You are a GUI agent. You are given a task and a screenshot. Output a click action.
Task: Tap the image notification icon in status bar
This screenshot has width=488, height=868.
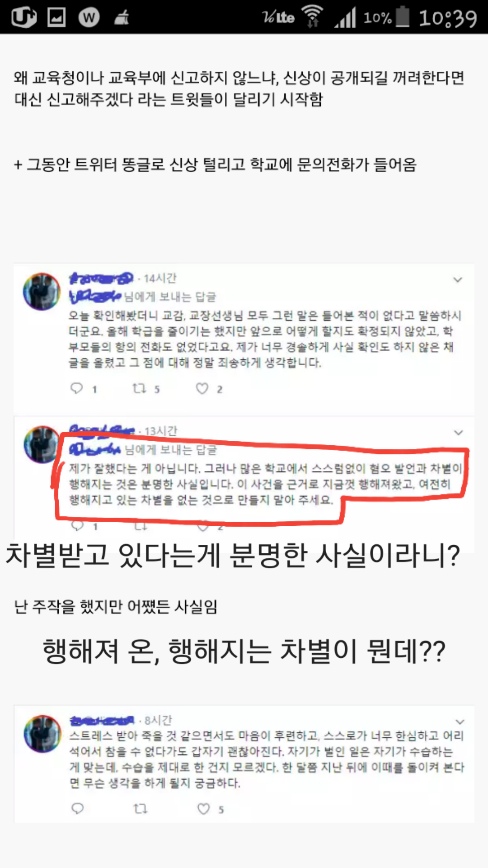pyautogui.click(x=56, y=17)
